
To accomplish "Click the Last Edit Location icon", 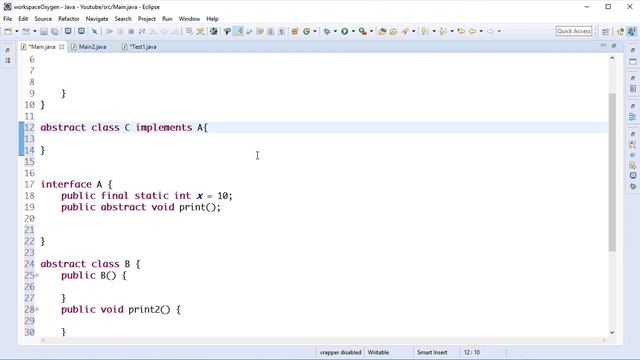I will [x=461, y=31].
